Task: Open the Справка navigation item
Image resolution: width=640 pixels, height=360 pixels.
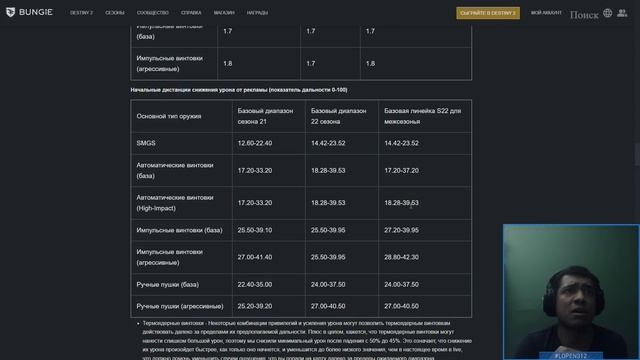Action: tap(191, 13)
